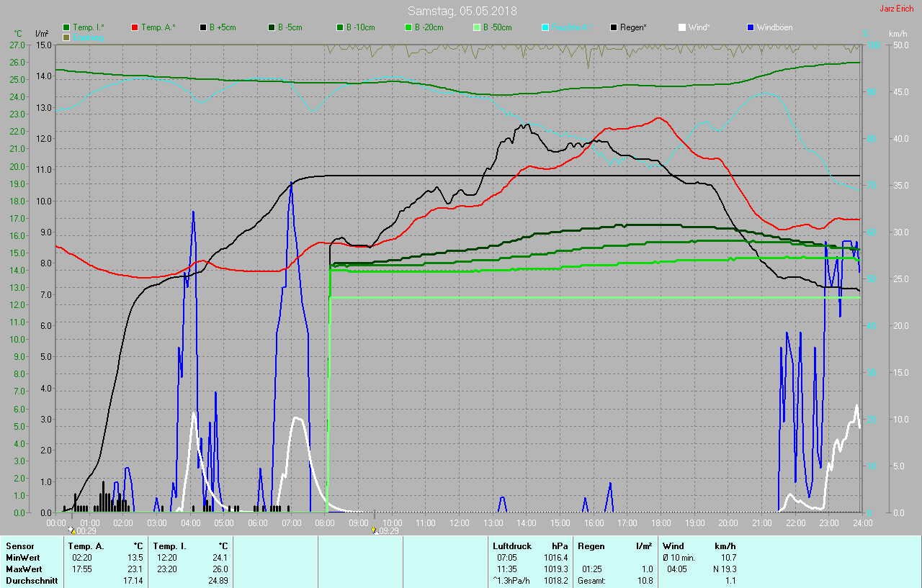Click the red Temp. A. legend swatch
This screenshot has width=922, height=588.
pyautogui.click(x=135, y=27)
